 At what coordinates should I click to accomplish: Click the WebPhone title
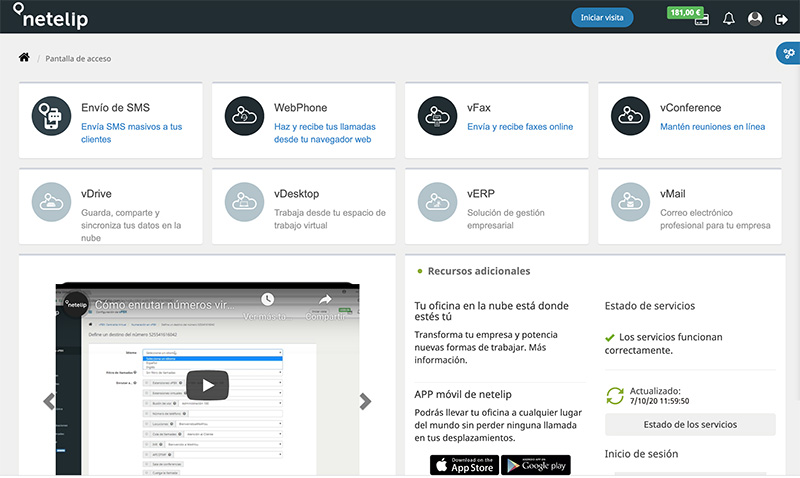(301, 108)
